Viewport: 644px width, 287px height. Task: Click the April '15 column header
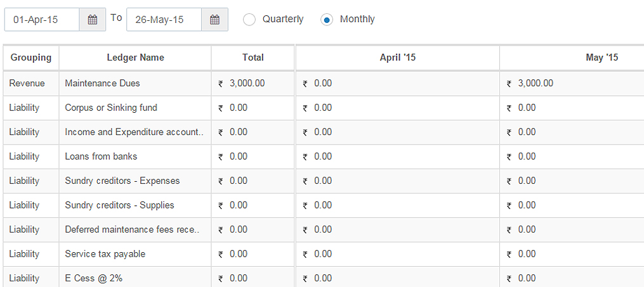398,58
